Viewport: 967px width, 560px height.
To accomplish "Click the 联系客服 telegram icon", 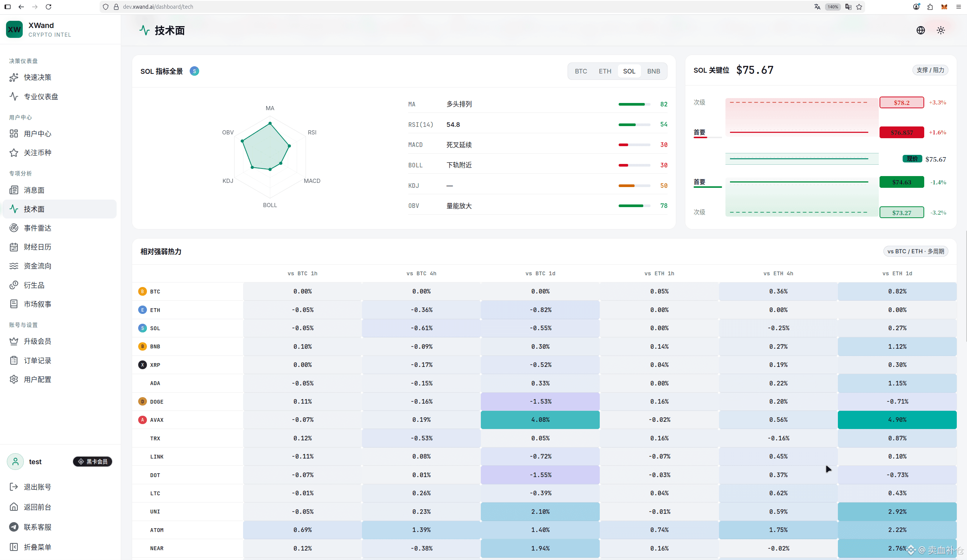I will (14, 527).
